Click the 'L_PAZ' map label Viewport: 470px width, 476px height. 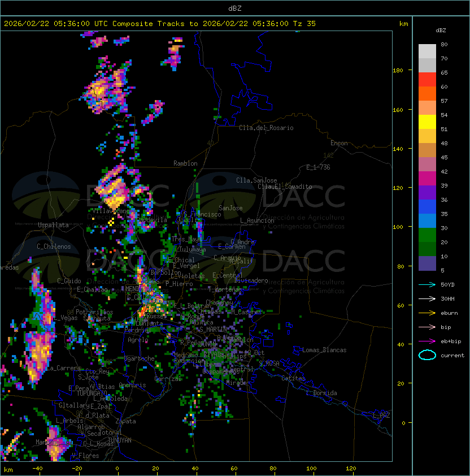point(381,416)
